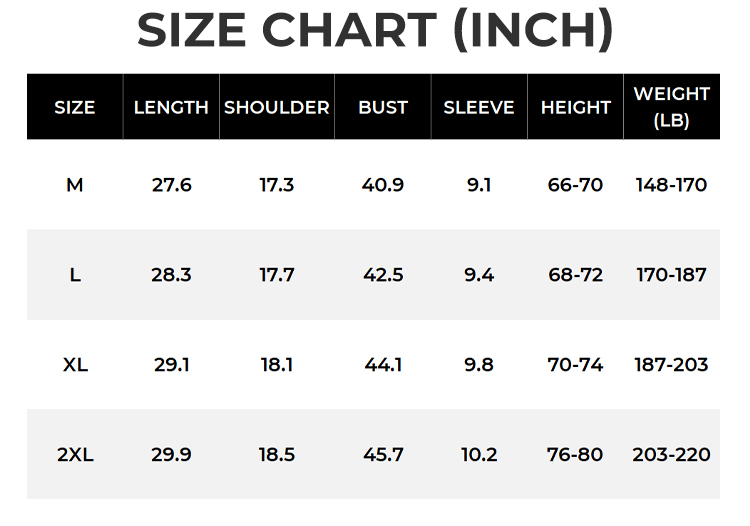Select the M size row label
Screen dimensions: 750x526
tap(75, 185)
